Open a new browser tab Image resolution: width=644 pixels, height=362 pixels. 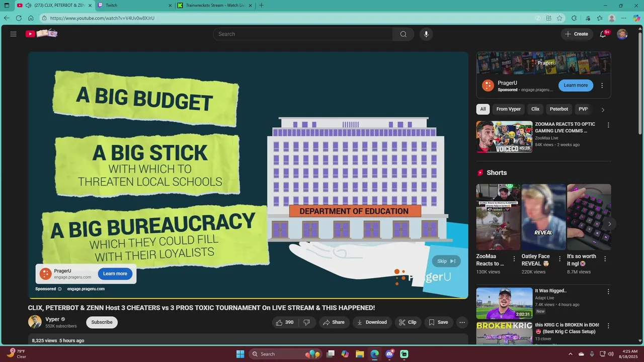(x=261, y=5)
